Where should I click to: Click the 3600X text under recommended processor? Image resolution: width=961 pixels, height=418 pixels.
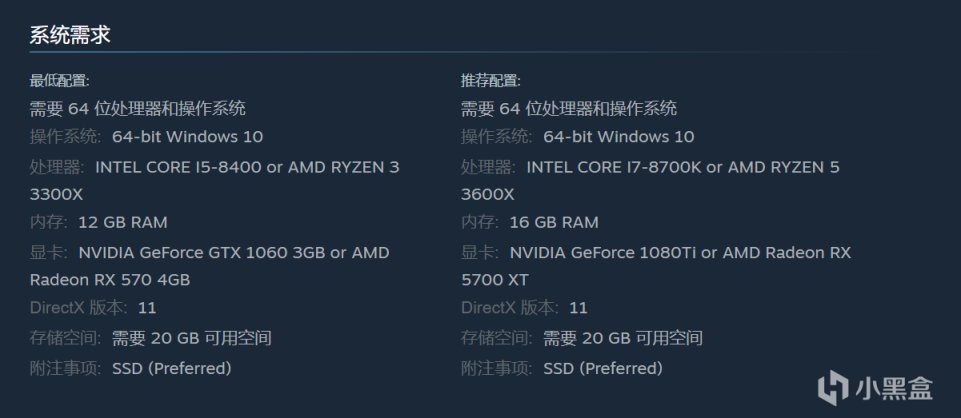pos(487,194)
